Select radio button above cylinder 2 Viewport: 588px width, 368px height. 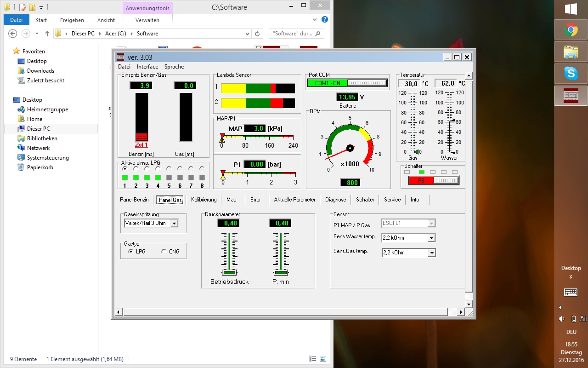point(136,169)
